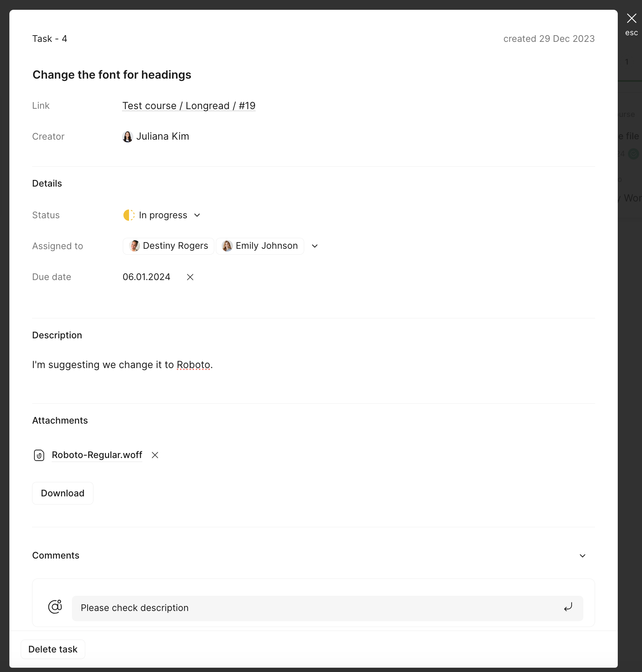
Task: Click into the comment input field
Action: tap(328, 608)
